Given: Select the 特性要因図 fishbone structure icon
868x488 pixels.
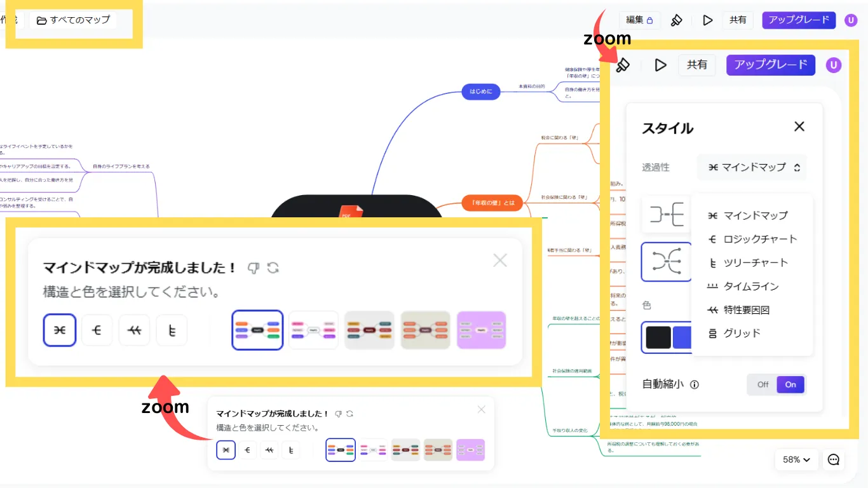Looking at the screenshot, I should (134, 330).
